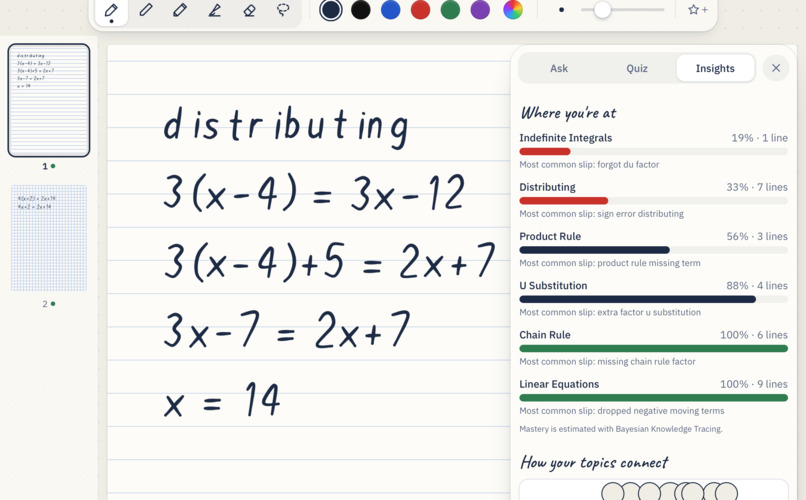The image size is (806, 500).
Task: Click handwritten line '3(x−4)+5 = 2x+7'
Action: tap(329, 262)
